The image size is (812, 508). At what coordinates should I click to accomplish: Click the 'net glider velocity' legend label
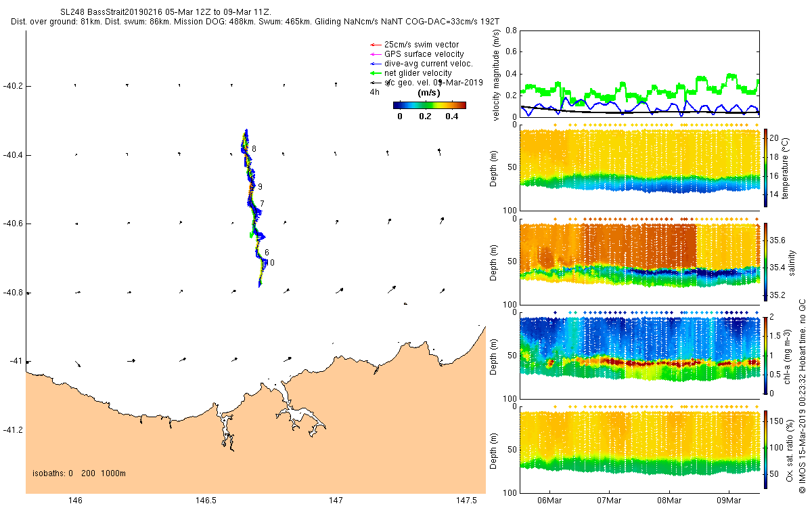418,73
